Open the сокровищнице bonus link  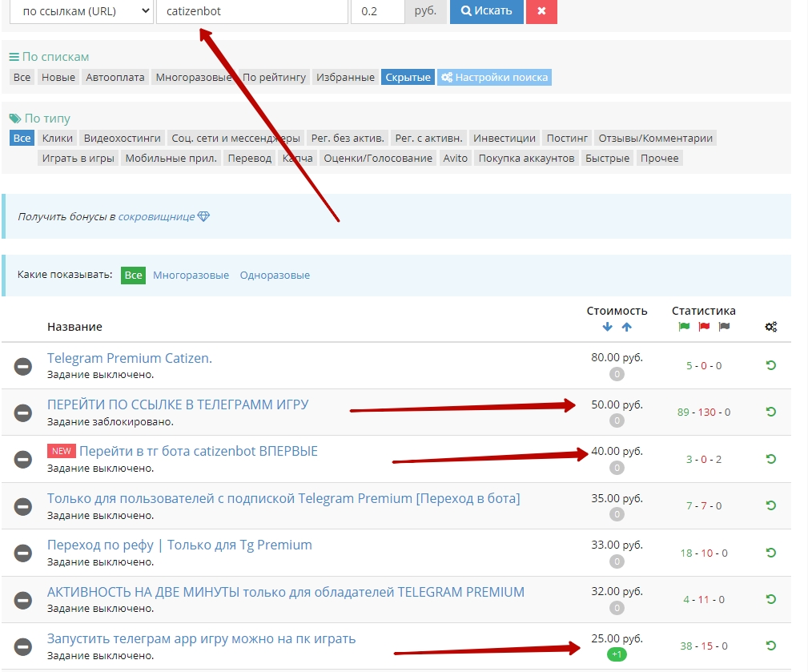157,216
